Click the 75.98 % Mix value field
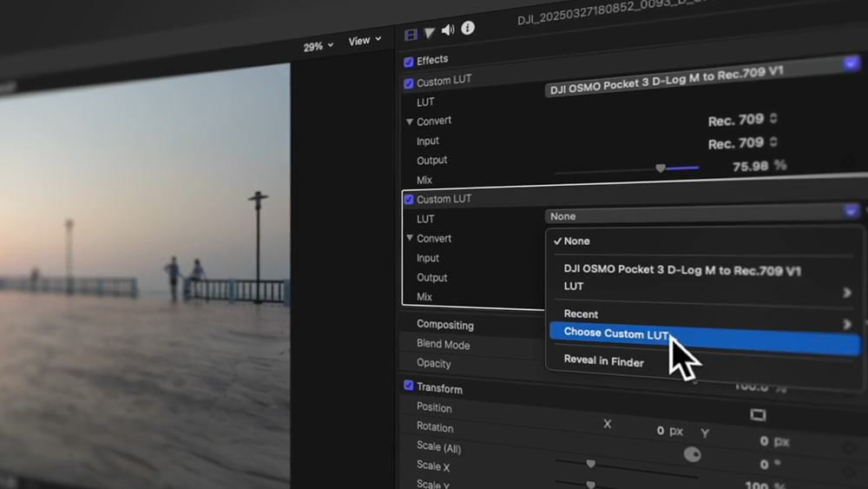 pos(759,166)
